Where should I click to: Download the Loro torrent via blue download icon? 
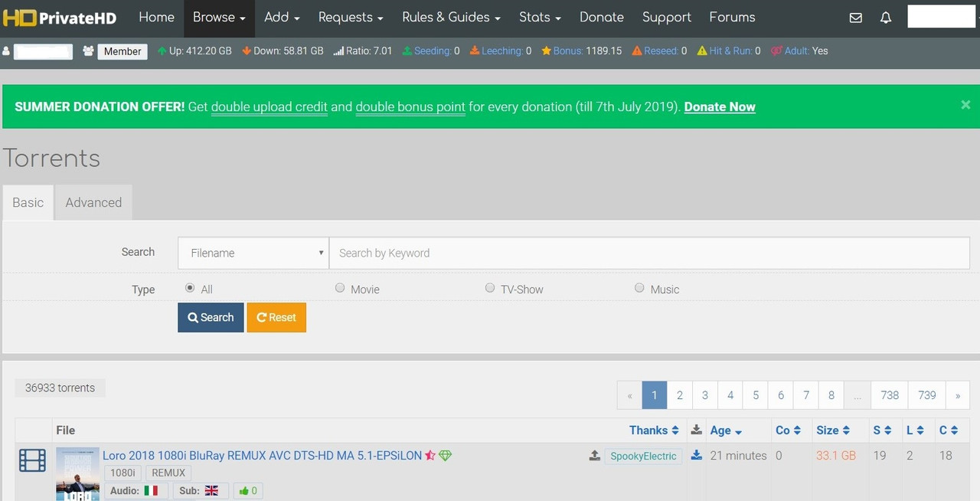click(696, 455)
